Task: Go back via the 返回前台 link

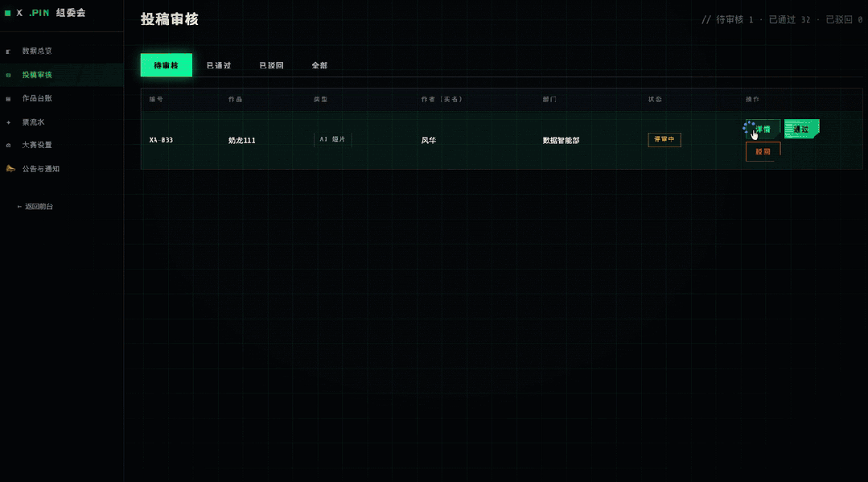Action: (x=35, y=207)
